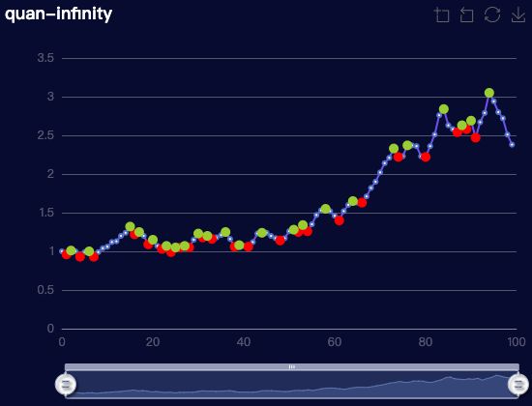The image size is (532, 406).
Task: Click left handle of data zoom slider
Action: pyautogui.click(x=66, y=385)
